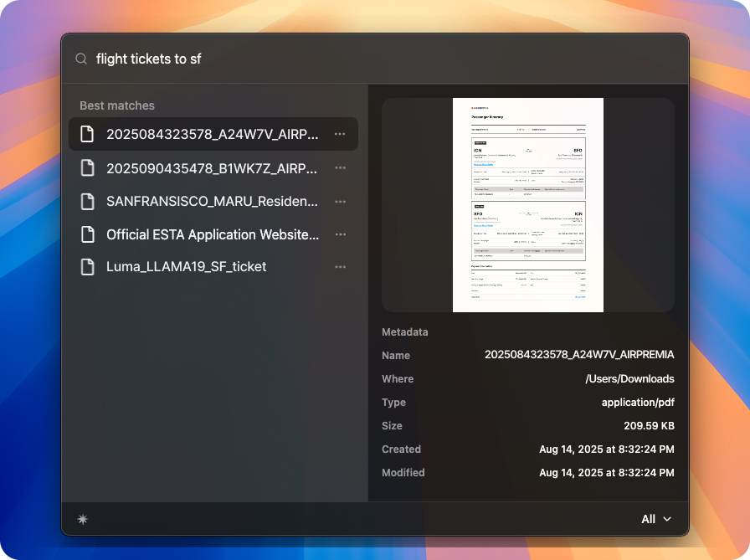The image size is (750, 560).
Task: Click the magnifying glass search icon
Action: [x=80, y=59]
